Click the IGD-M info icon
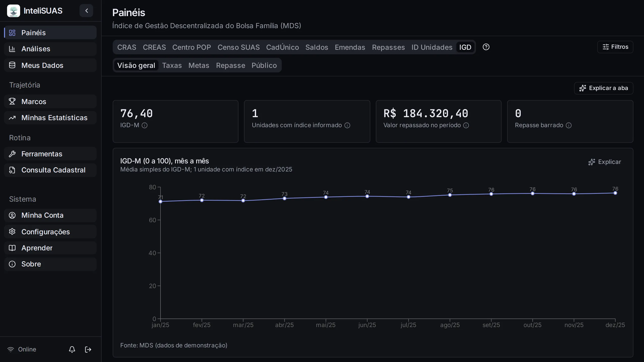Image resolution: width=644 pixels, height=362 pixels. pos(144,125)
